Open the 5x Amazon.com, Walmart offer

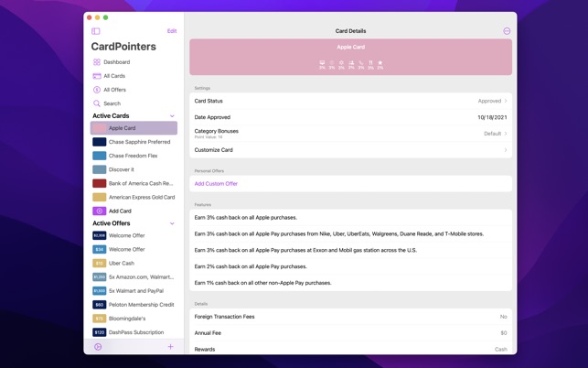click(x=134, y=277)
